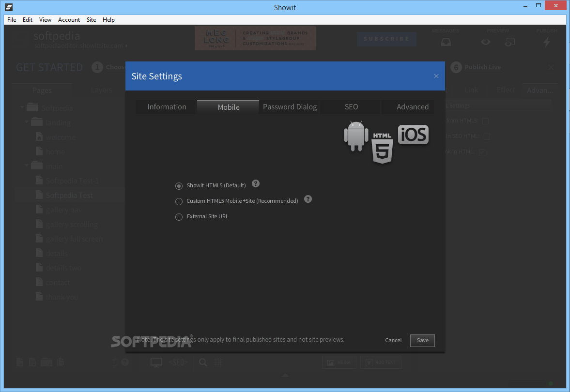The height and width of the screenshot is (392, 570).
Task: Open the Messages inbox icon
Action: tap(446, 42)
